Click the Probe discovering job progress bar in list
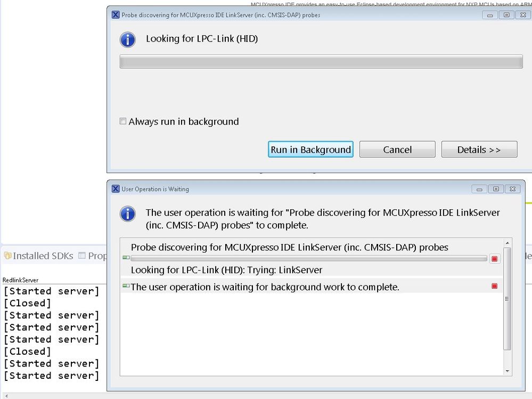The image size is (532, 399). click(309, 258)
